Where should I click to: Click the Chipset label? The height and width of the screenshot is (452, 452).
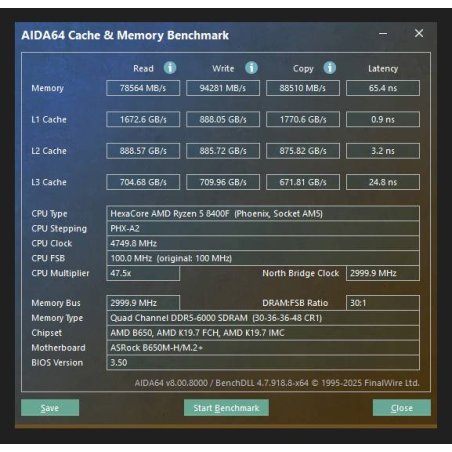[47, 333]
